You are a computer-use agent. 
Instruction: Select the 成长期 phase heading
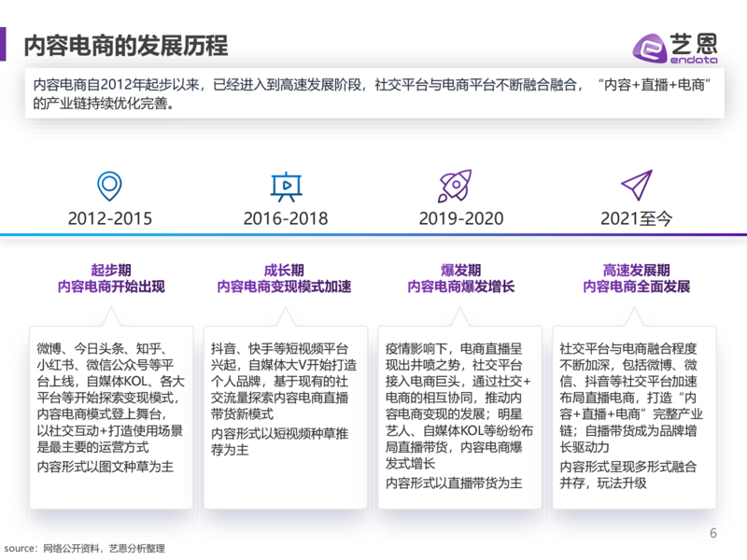[x=284, y=269]
